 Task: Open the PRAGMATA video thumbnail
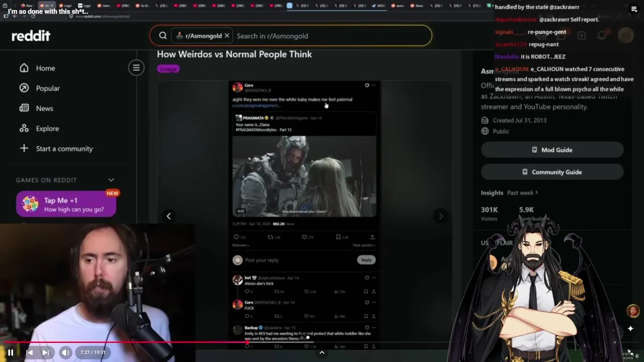tap(304, 176)
